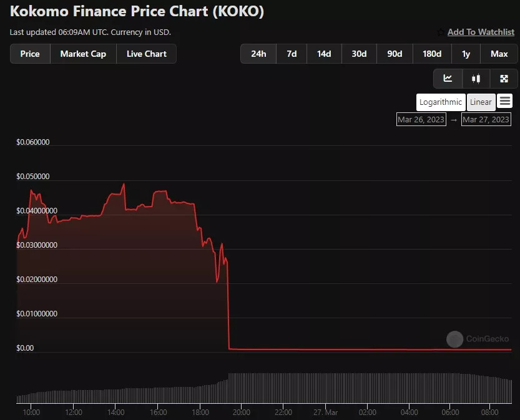Switch to candlestick chart view
520x420 pixels.
[476, 79]
